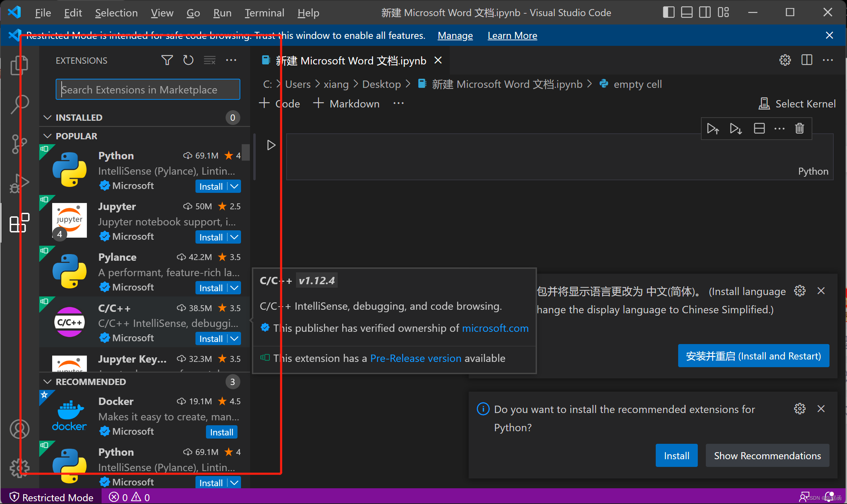
Task: Collapse the POPULAR section
Action: [47, 136]
